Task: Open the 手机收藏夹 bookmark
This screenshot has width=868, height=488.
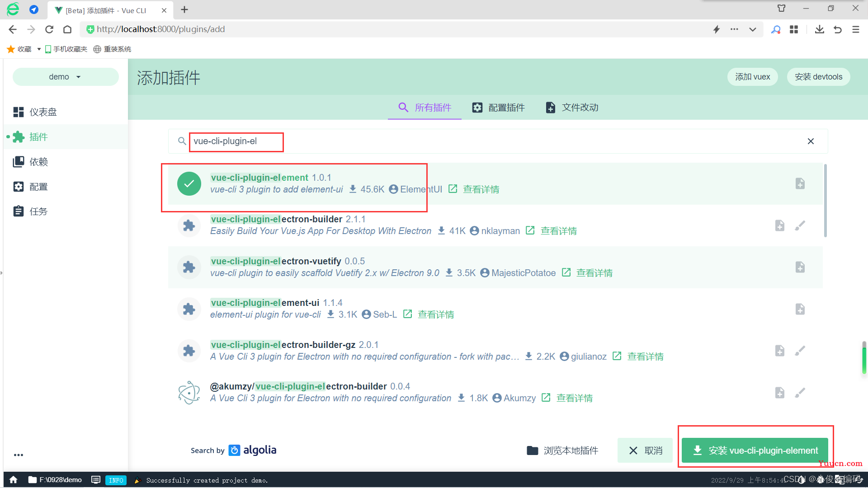Action: [x=66, y=49]
